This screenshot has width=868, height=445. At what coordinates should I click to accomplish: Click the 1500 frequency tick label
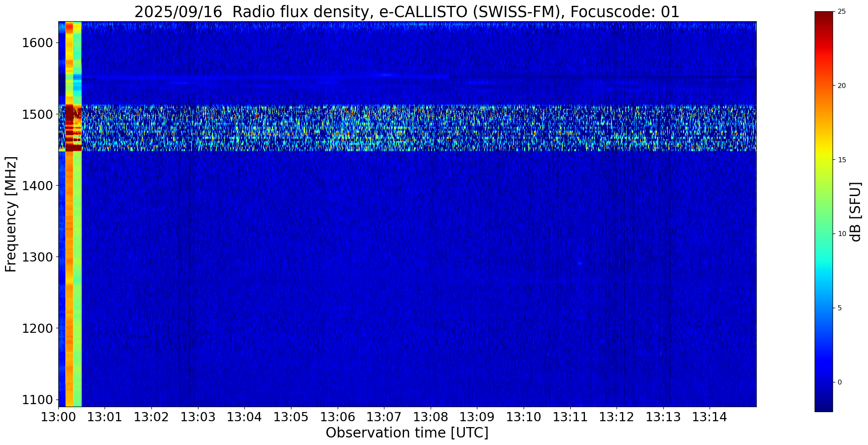pyautogui.click(x=37, y=114)
